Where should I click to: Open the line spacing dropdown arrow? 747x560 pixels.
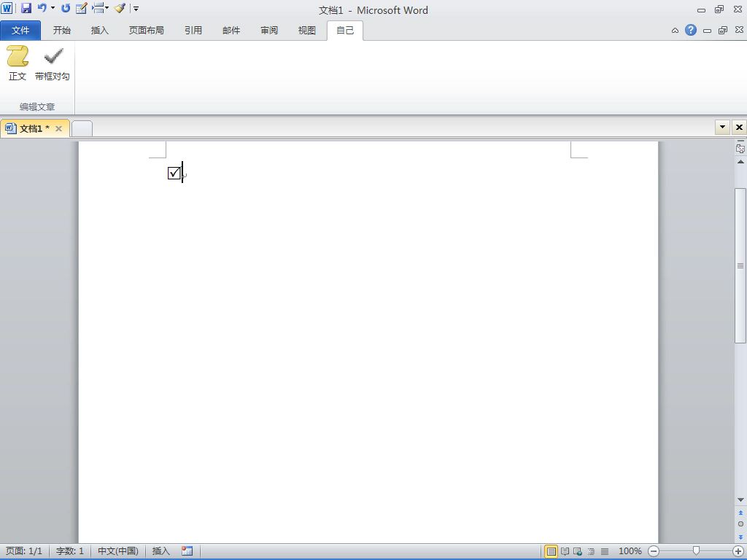click(107, 8)
